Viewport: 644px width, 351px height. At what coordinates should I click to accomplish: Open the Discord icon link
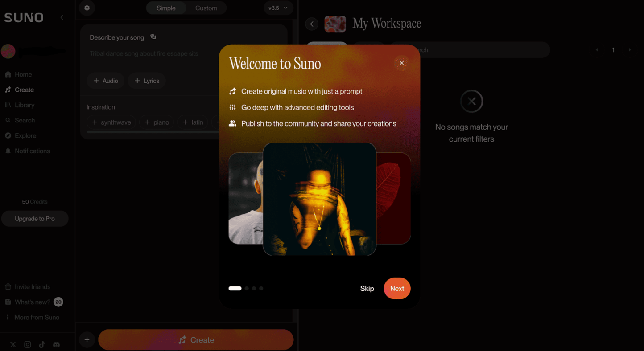[x=57, y=344]
